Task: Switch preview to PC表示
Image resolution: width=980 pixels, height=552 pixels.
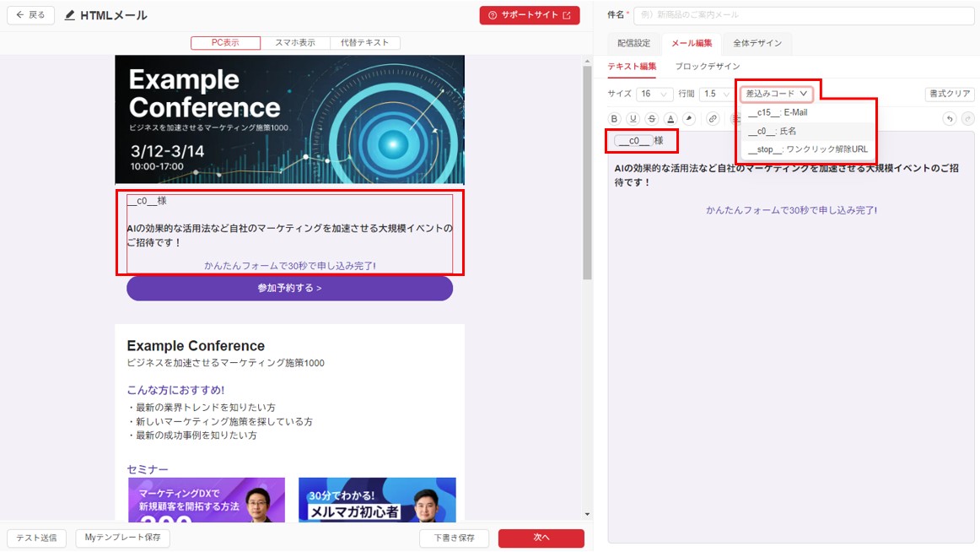Action: 226,42
